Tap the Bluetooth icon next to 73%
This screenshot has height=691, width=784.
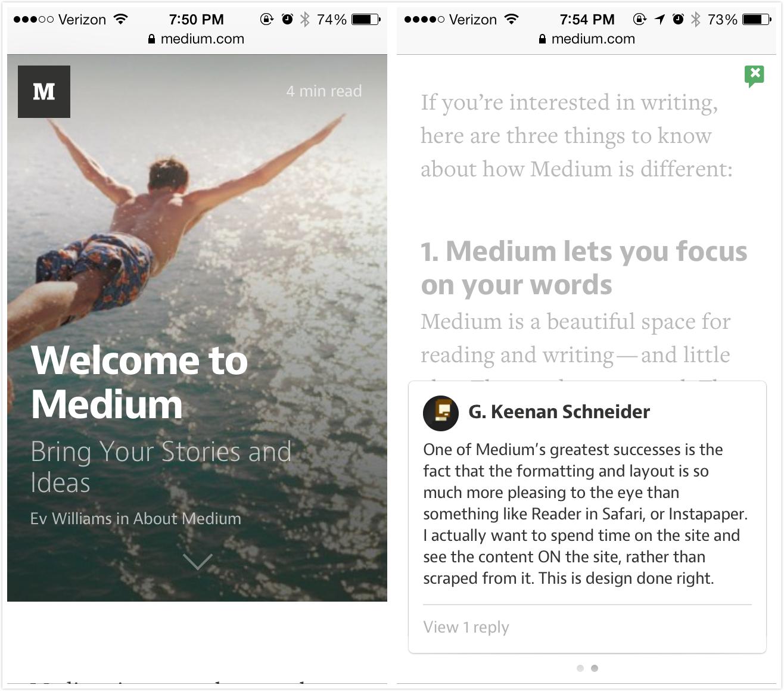(696, 19)
